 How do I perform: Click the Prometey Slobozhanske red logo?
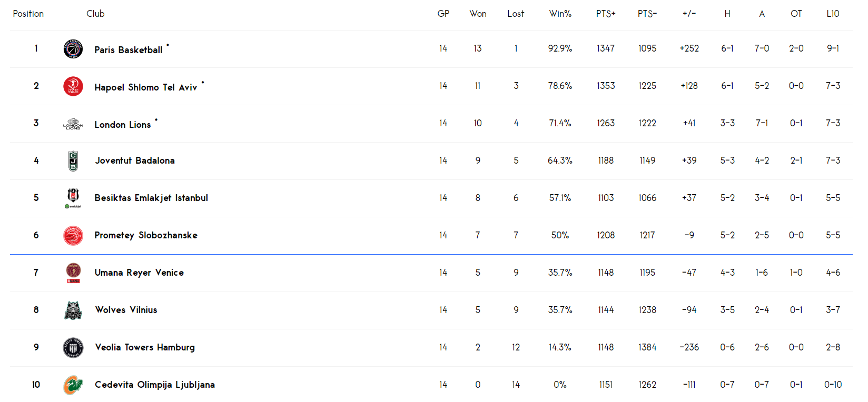(73, 236)
